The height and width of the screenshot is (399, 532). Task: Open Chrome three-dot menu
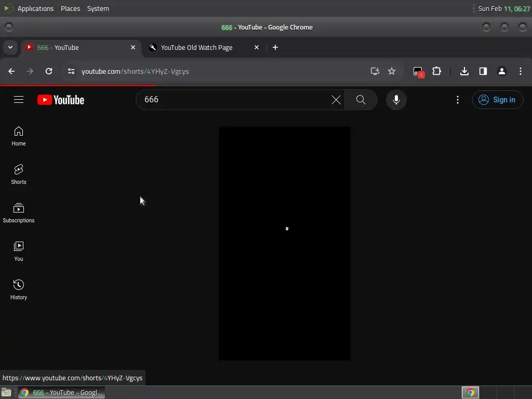pos(520,71)
